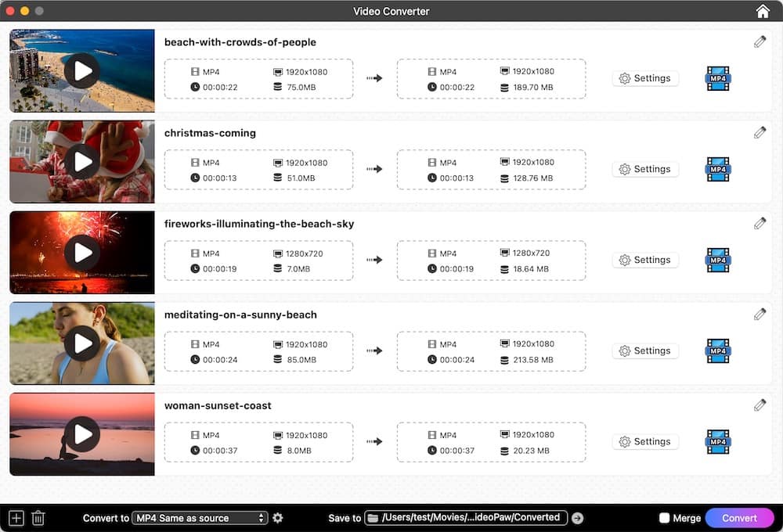The width and height of the screenshot is (783, 532).
Task: Open format settings via the gear icon
Action: coord(278,517)
